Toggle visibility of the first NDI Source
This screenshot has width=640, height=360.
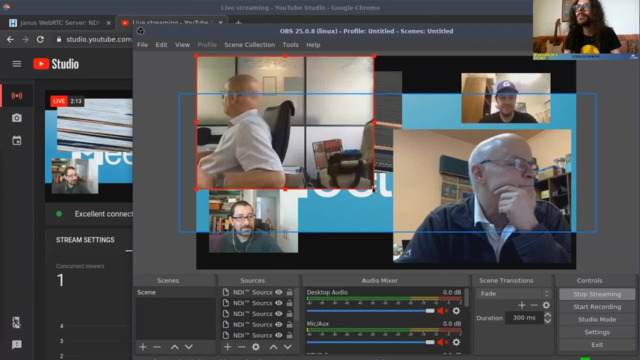(x=279, y=292)
